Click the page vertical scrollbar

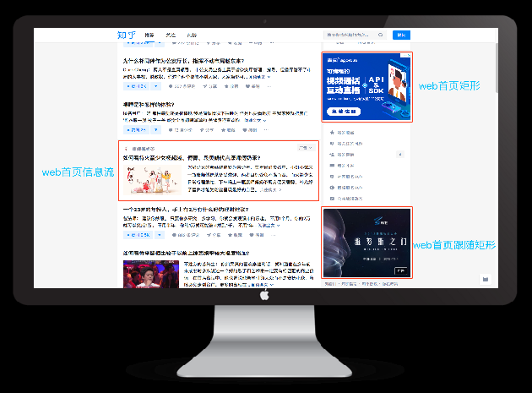tap(497, 68)
